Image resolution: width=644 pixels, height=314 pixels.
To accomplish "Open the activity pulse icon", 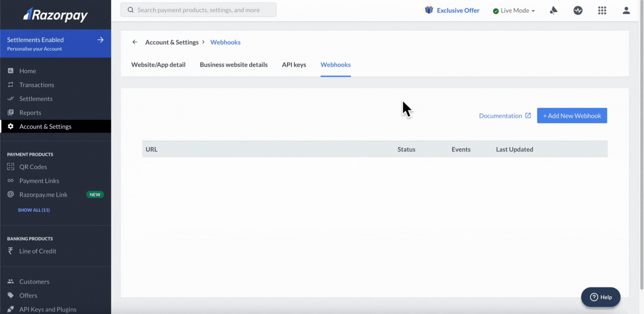I will pos(578,10).
